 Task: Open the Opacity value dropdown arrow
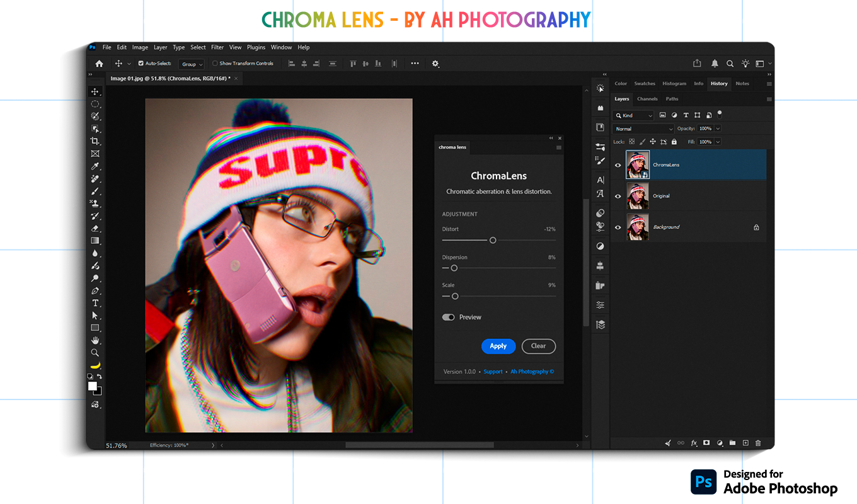pyautogui.click(x=718, y=129)
